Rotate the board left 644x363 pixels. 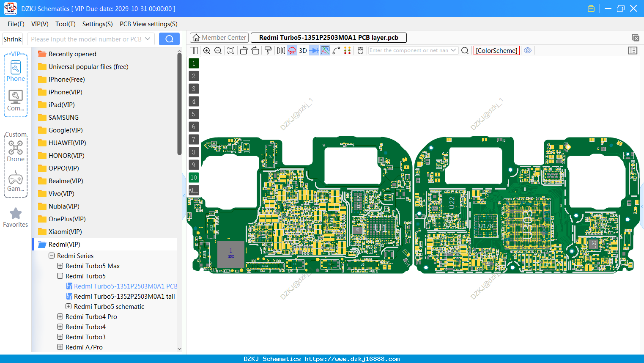point(244,50)
